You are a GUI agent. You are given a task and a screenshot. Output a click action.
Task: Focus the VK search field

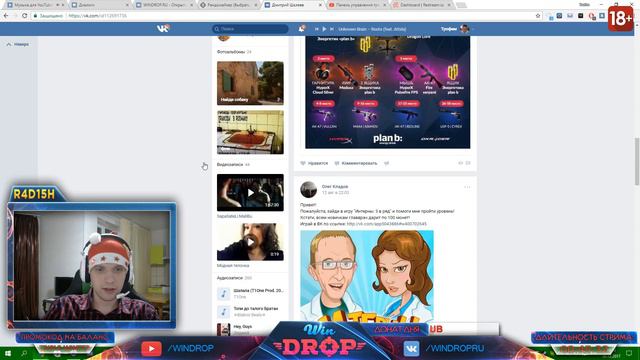(x=250, y=29)
